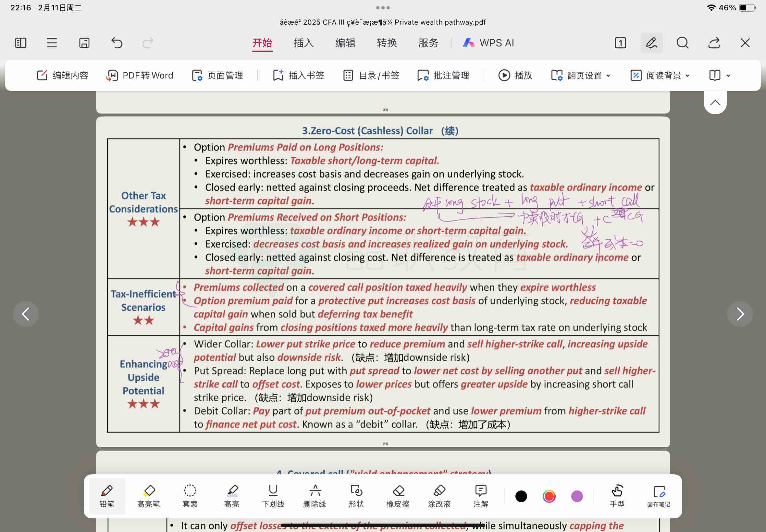Click 编辑内容 edit content button
The width and height of the screenshot is (766, 532).
[62, 75]
